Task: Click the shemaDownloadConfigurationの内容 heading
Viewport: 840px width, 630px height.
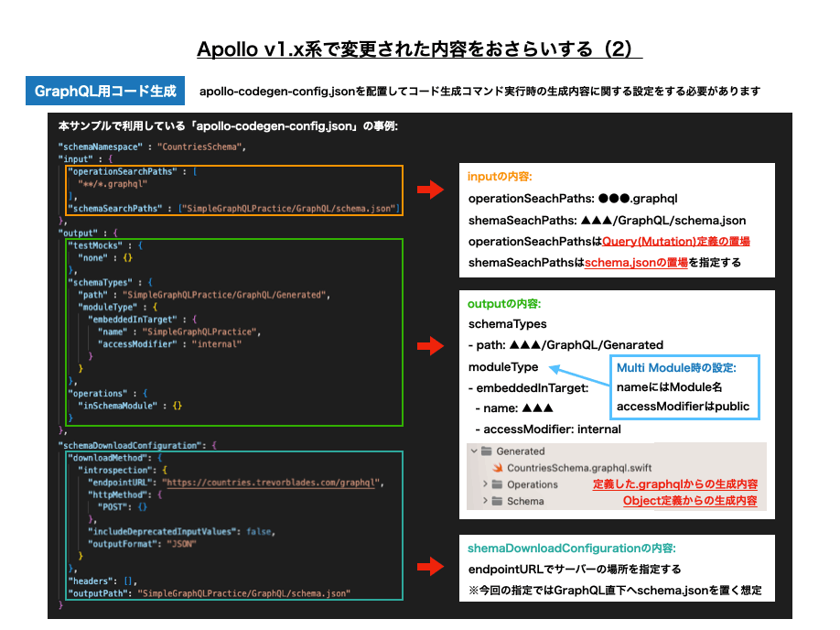Action: tap(572, 548)
